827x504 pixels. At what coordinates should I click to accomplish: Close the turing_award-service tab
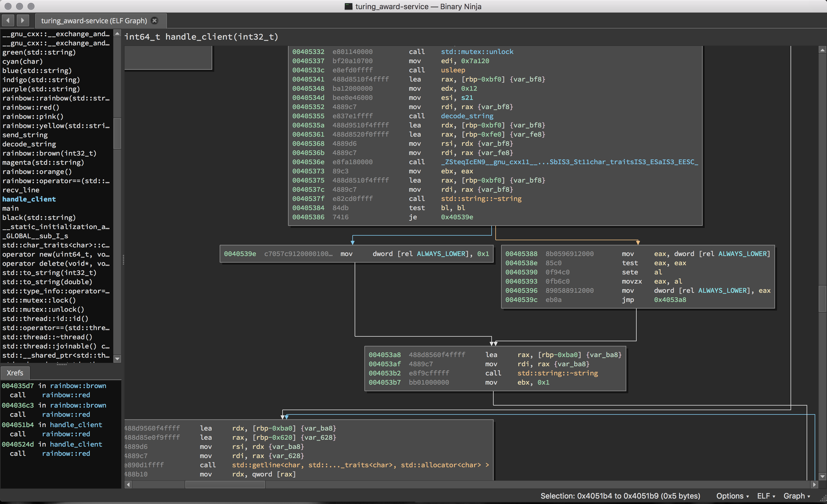154,20
